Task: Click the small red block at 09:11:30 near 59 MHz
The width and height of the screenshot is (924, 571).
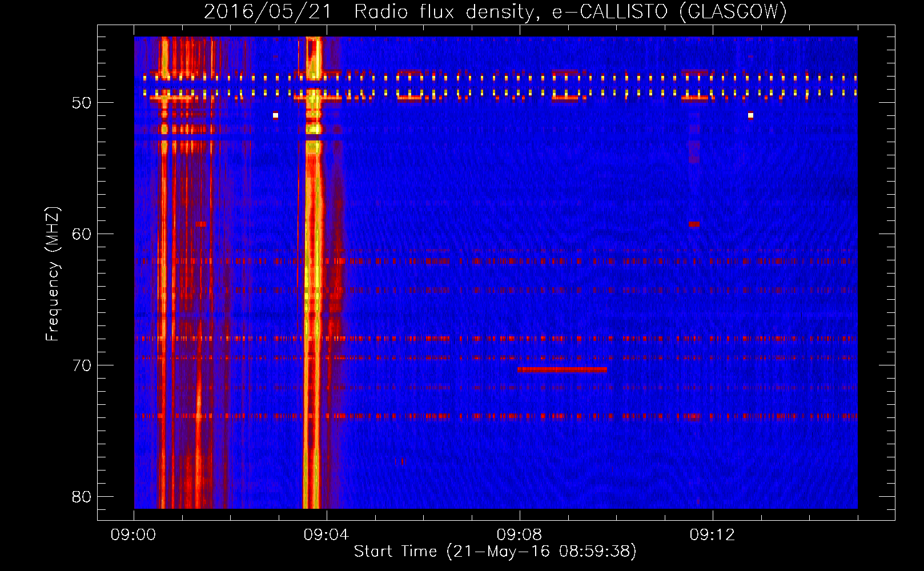Action: point(694,224)
